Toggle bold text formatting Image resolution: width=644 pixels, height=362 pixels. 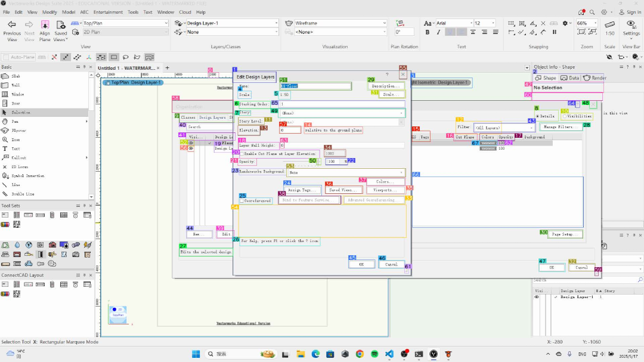point(428,32)
